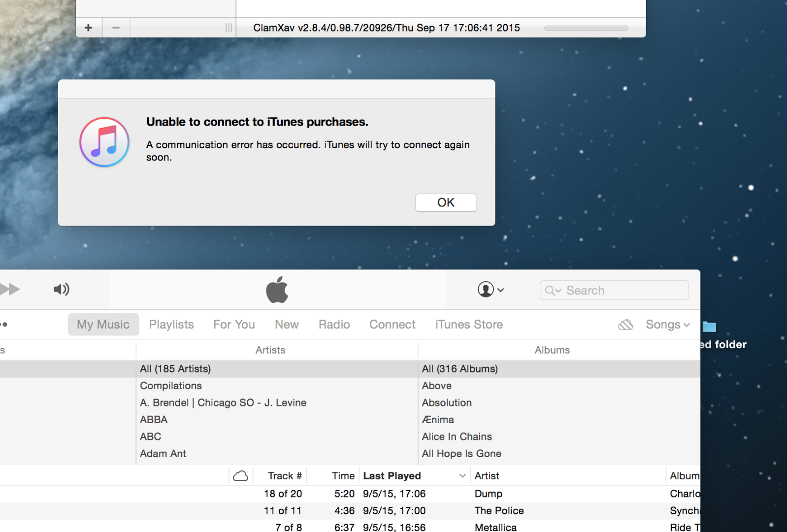Select the song row by Dump
787x532 pixels.
[x=350, y=494]
